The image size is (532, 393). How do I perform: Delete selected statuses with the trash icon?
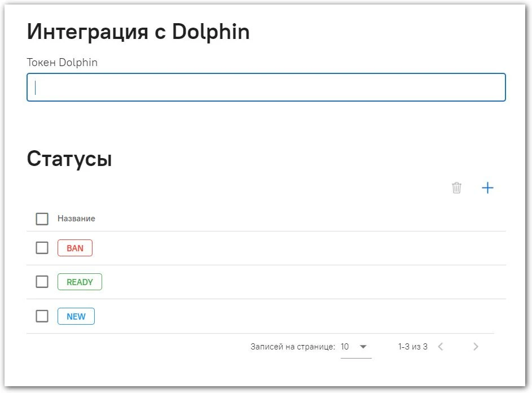point(456,187)
